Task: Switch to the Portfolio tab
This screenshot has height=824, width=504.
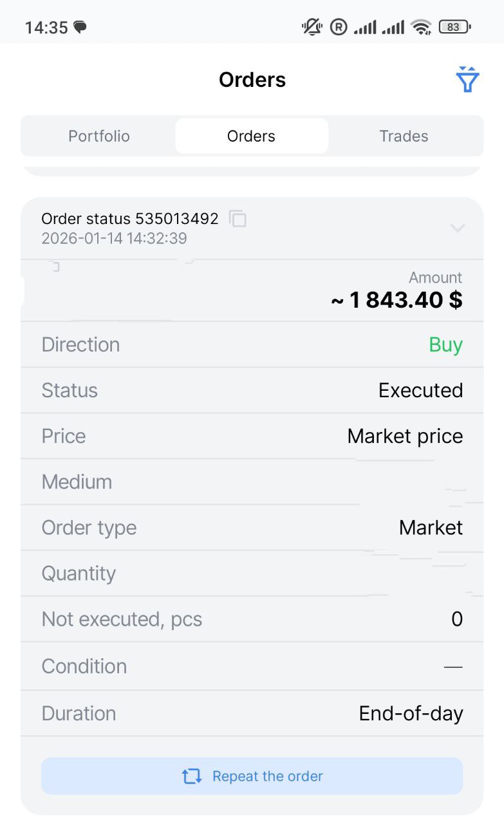Action: pyautogui.click(x=99, y=136)
